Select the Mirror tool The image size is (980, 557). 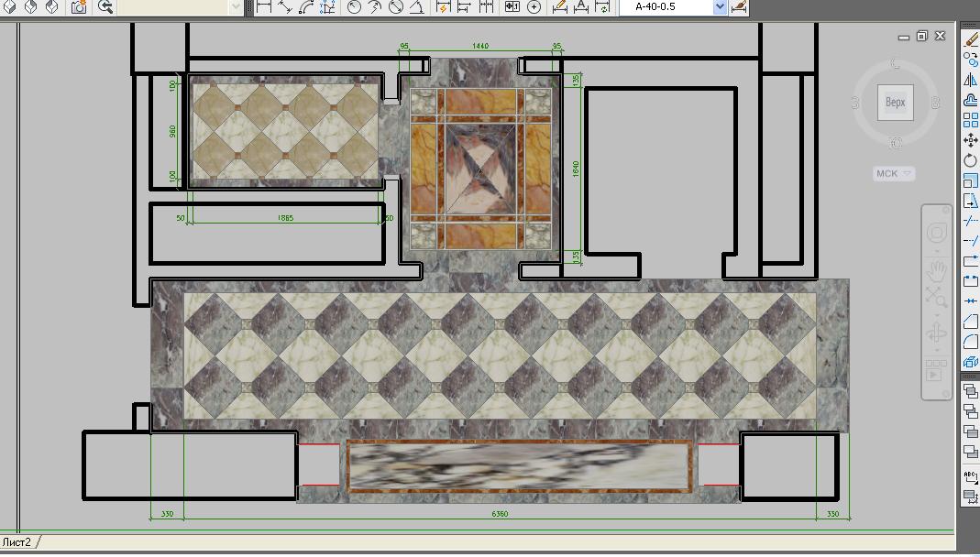(x=970, y=80)
